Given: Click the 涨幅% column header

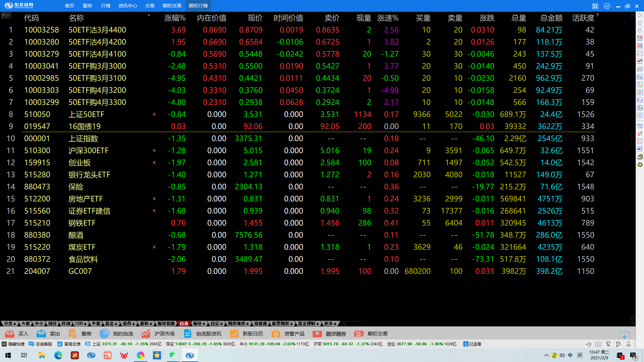Looking at the screenshot, I should click(x=174, y=18).
